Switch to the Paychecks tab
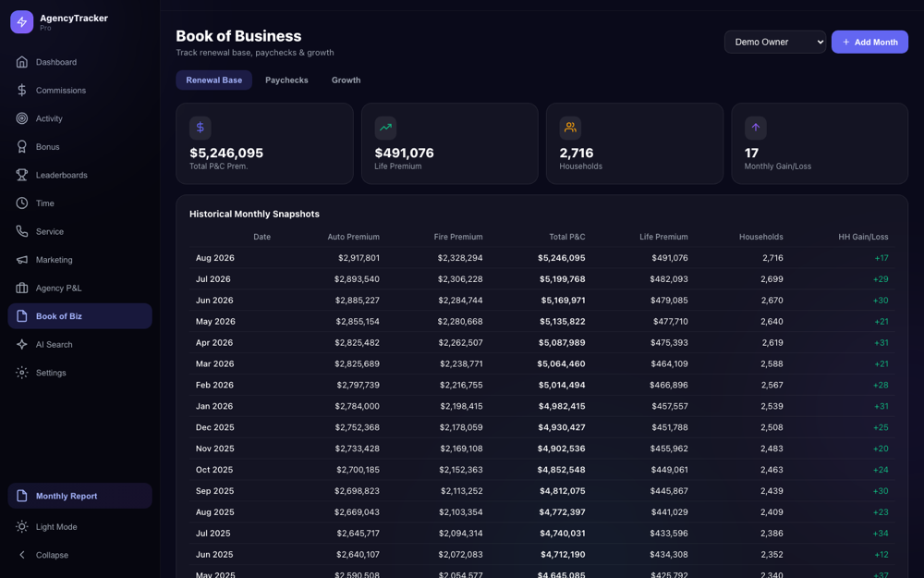924x578 pixels. click(x=286, y=80)
